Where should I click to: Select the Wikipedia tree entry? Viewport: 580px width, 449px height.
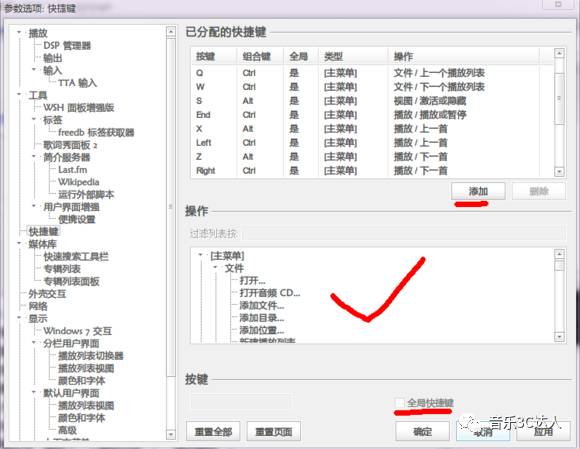tap(78, 182)
